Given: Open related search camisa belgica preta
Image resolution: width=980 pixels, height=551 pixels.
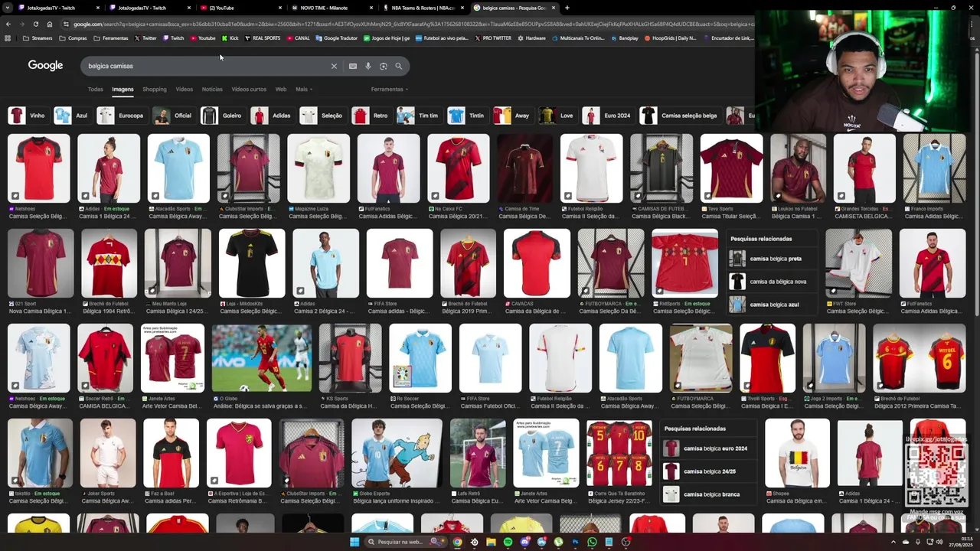Looking at the screenshot, I should [x=771, y=259].
